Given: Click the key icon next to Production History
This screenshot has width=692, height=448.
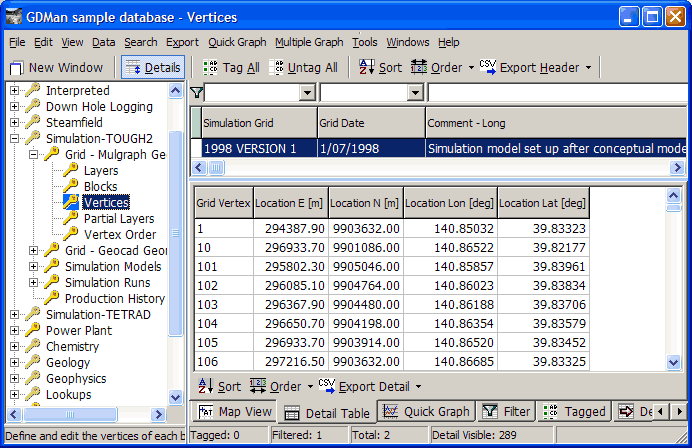Looking at the screenshot, I should click(x=52, y=297).
